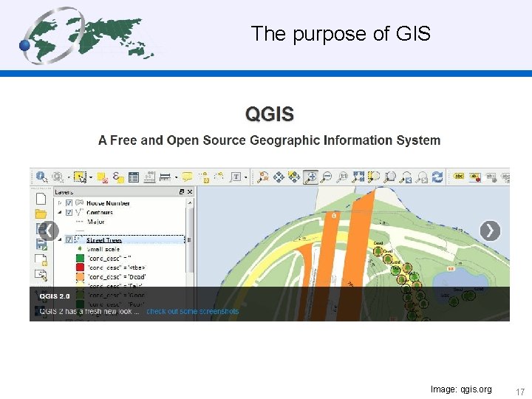Screen dimensions: 532x399
Task: Click the 'QGIS 2.0' caption title
Action: click(x=54, y=296)
